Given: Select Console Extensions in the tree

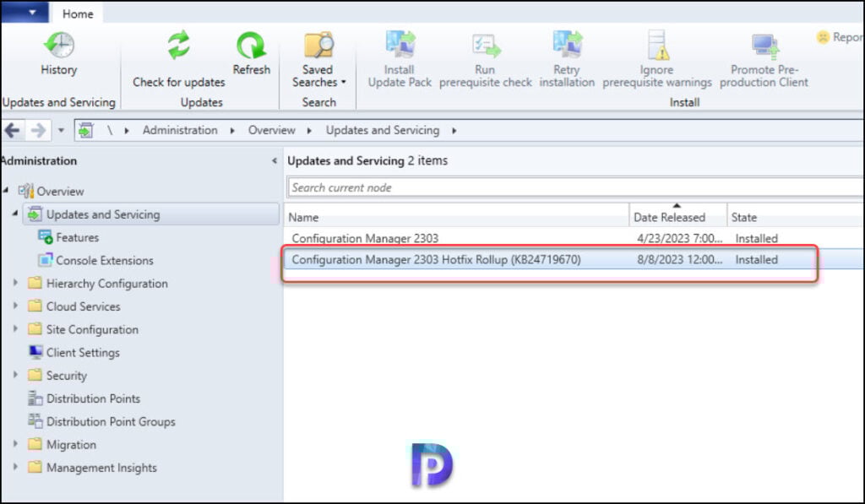Looking at the screenshot, I should (x=104, y=260).
